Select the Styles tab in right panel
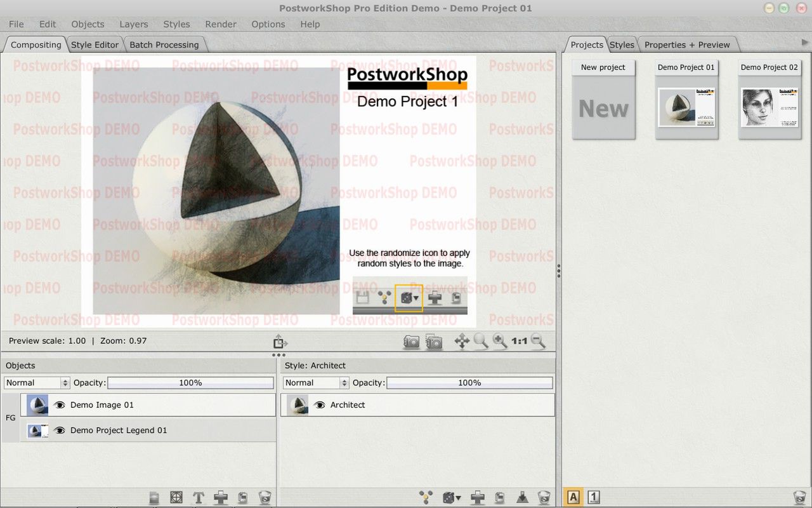Image resolution: width=812 pixels, height=508 pixels. pyautogui.click(x=622, y=44)
